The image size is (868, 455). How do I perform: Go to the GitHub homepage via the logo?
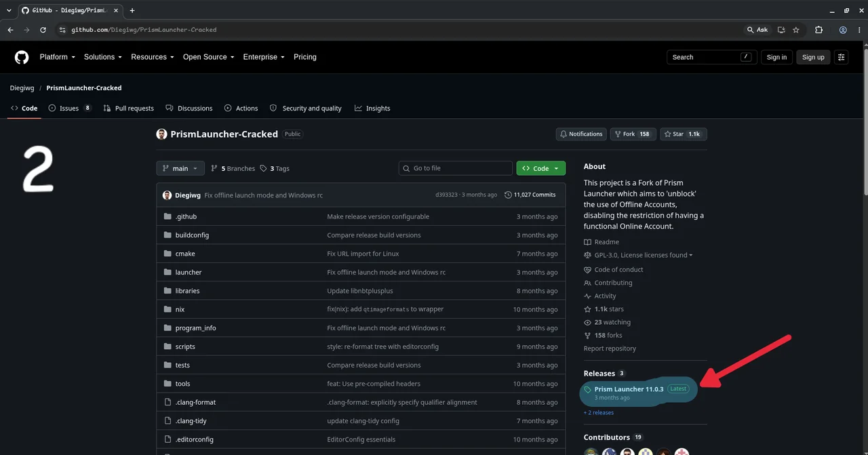(x=22, y=57)
